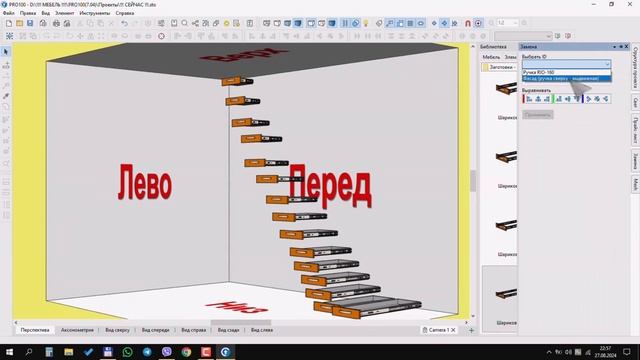Click the horizontal scrollbar under the viewport
640x360 pixels.
point(241,322)
